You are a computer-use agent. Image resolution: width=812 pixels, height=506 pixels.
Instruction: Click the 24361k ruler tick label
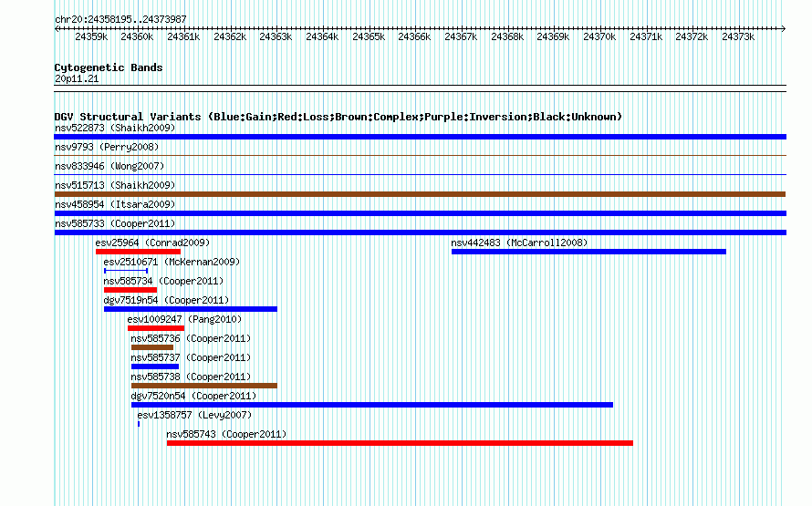(183, 36)
